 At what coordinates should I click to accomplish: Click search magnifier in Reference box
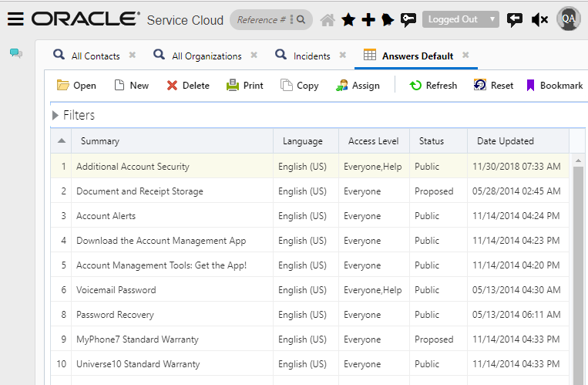301,19
